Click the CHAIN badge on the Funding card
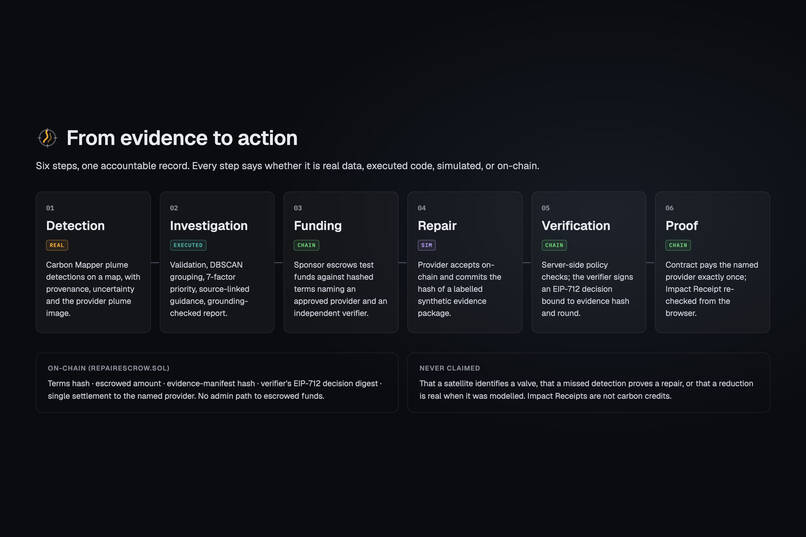The height and width of the screenshot is (537, 806). pos(306,245)
